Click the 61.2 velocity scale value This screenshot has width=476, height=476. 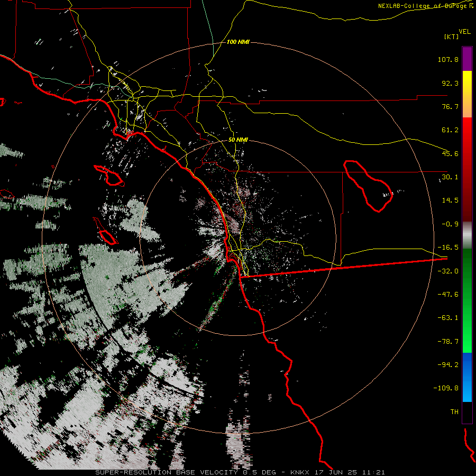coord(450,130)
